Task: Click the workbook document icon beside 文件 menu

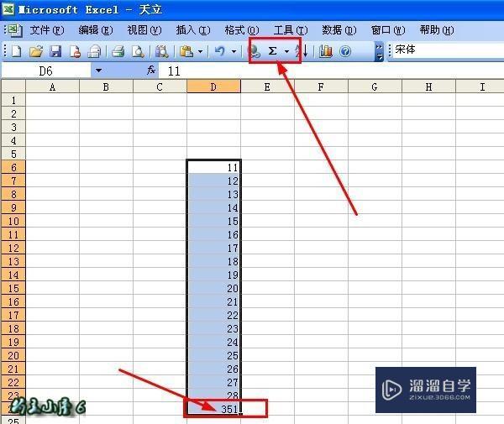Action: (x=14, y=30)
